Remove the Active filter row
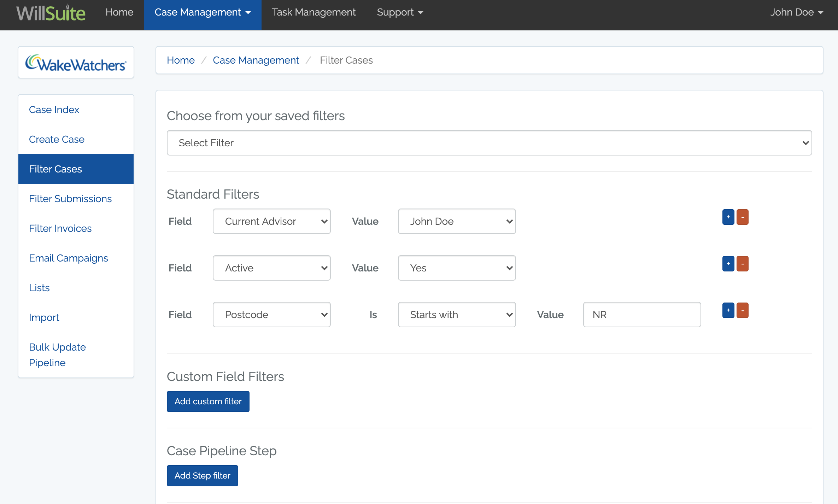This screenshot has width=838, height=504. pos(742,264)
